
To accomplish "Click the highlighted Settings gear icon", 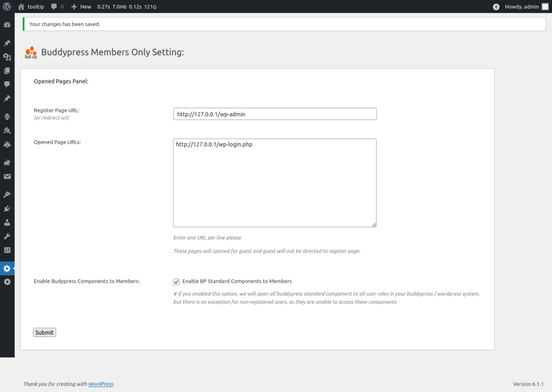I will click(x=8, y=268).
